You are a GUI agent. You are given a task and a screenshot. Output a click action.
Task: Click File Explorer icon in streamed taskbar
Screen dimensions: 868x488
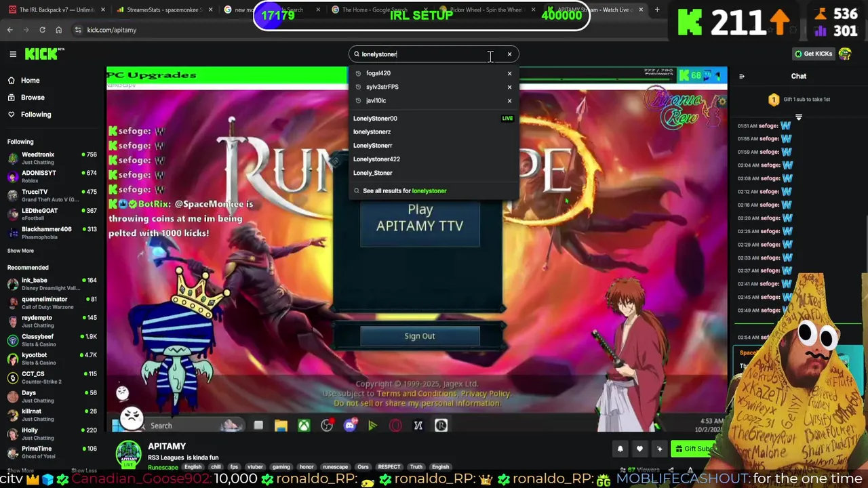pos(281,426)
